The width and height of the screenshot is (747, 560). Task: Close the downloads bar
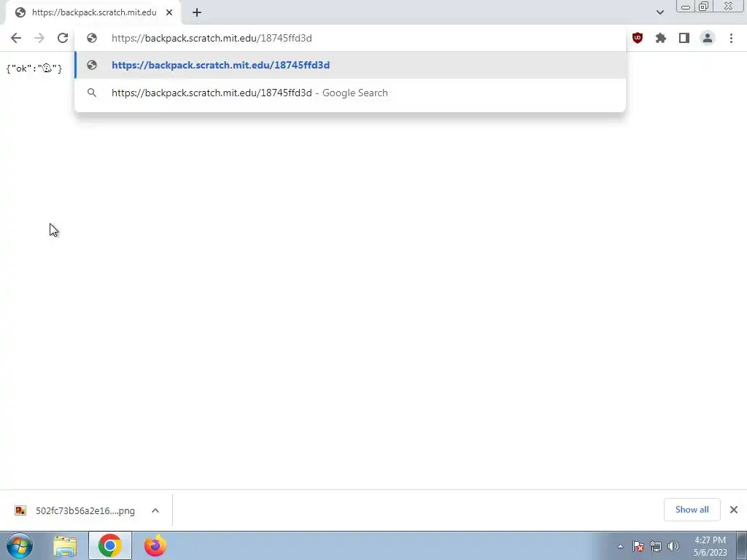734,510
